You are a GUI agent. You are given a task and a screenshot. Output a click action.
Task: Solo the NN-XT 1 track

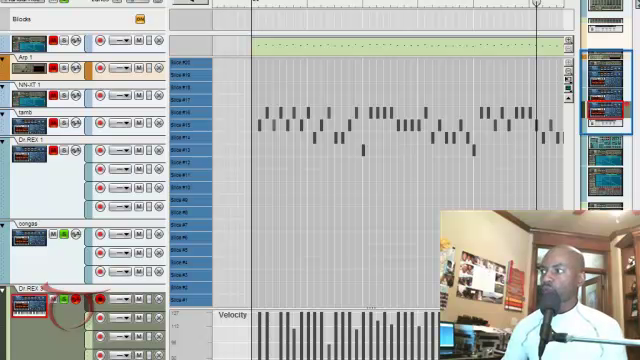(64, 96)
